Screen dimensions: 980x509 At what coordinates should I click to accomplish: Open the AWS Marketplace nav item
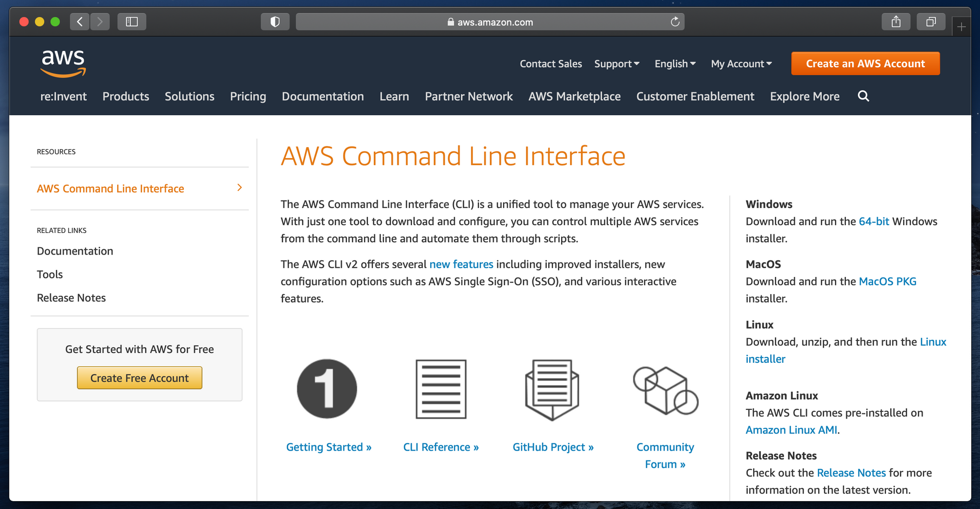point(575,97)
